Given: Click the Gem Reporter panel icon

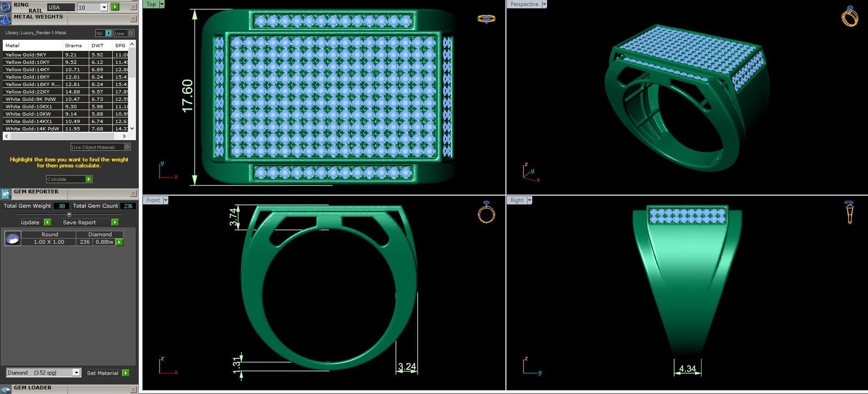Looking at the screenshot, I should pos(6,194).
